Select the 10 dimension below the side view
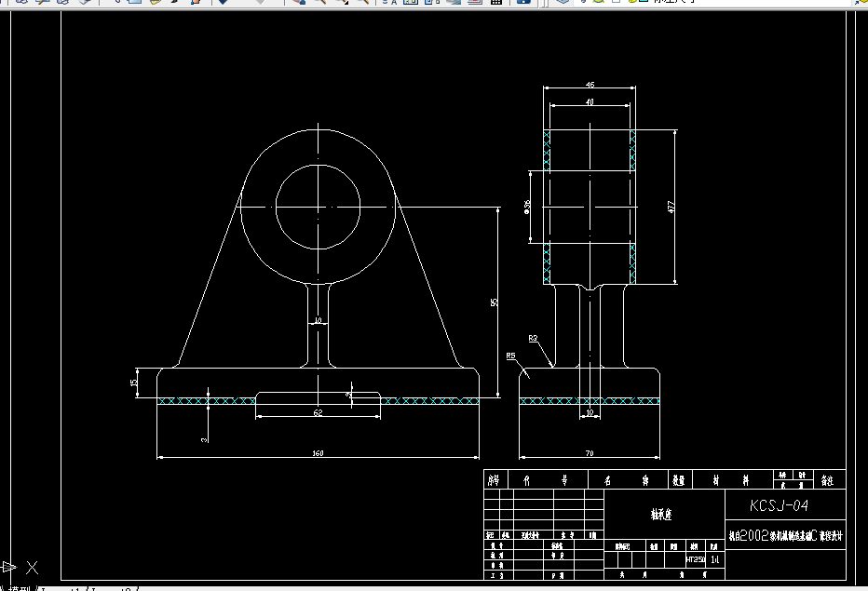 pos(590,413)
